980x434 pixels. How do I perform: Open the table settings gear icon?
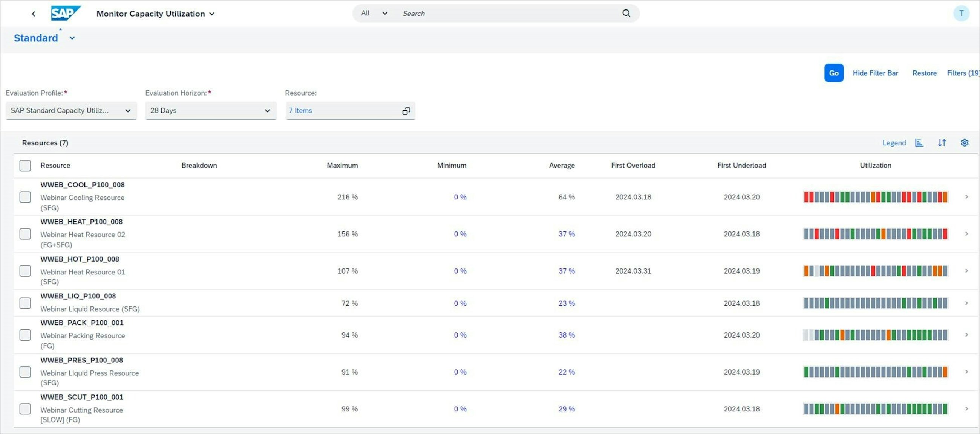[964, 143]
